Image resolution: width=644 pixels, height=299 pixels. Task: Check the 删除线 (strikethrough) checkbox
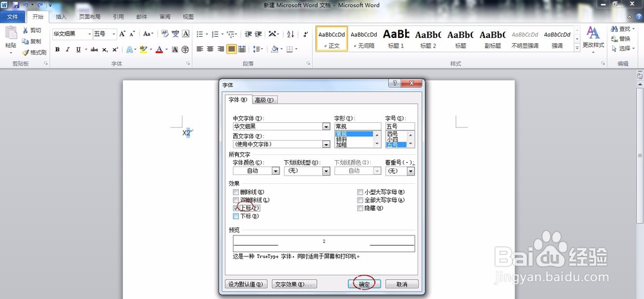[x=236, y=192]
